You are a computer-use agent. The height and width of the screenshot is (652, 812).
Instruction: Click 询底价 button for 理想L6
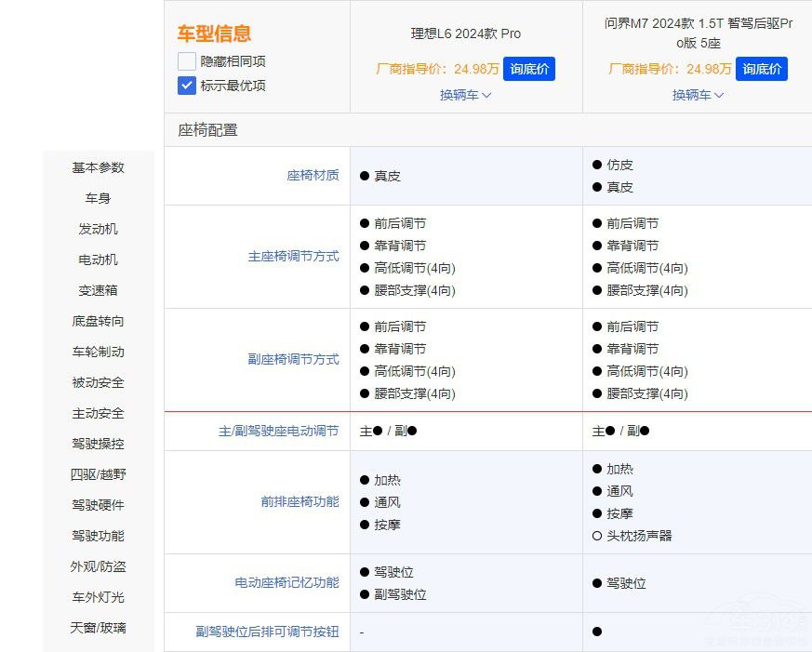tap(529, 68)
